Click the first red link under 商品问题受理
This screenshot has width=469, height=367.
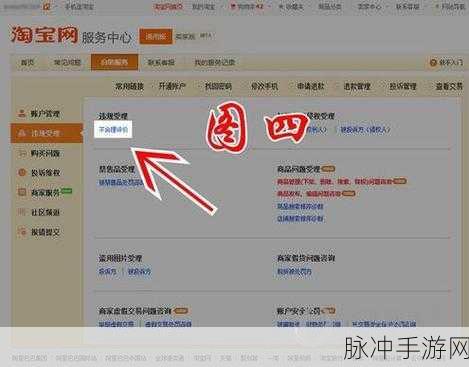click(335, 182)
